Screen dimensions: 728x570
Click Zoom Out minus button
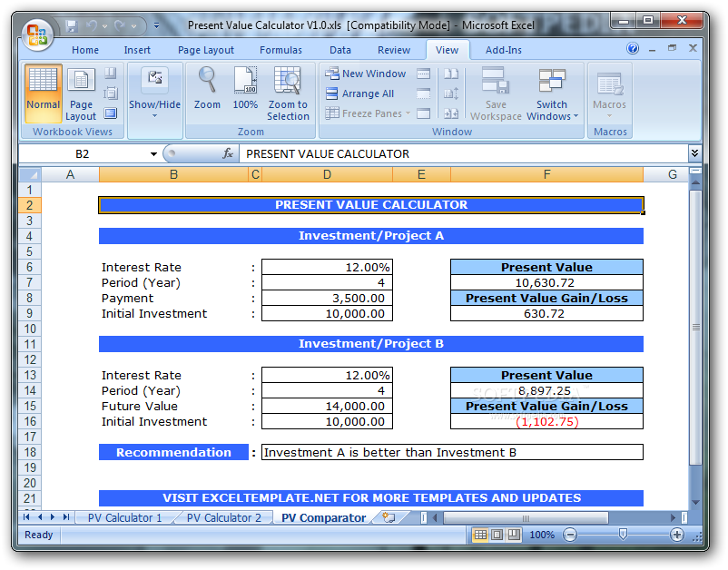(x=570, y=535)
